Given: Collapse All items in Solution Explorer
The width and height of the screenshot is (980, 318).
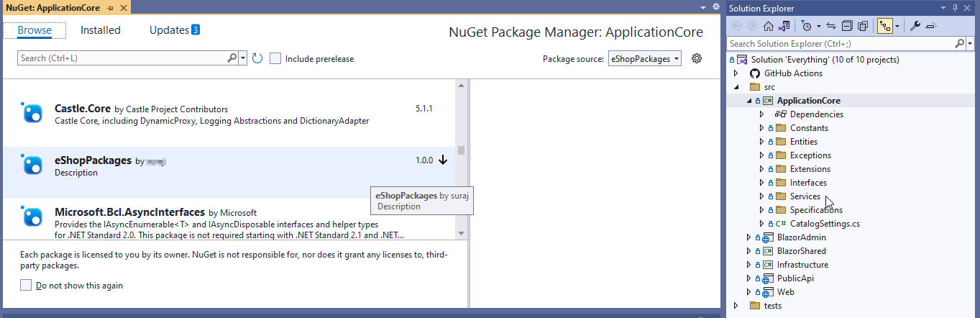Looking at the screenshot, I should 847,26.
